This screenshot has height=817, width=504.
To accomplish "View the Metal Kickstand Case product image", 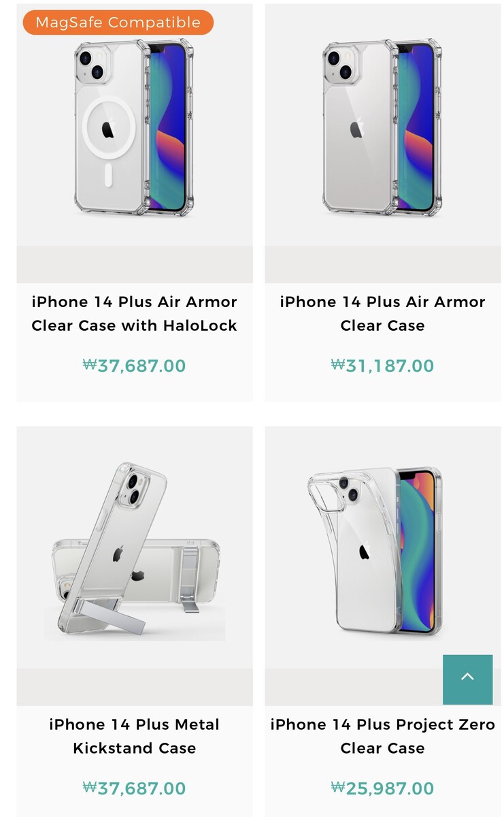I will click(x=135, y=550).
